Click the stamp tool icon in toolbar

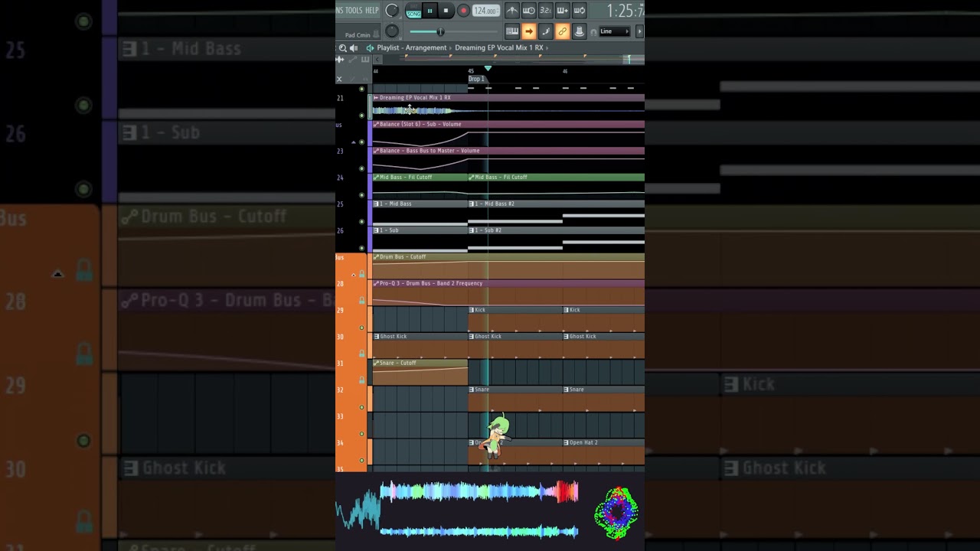[579, 31]
